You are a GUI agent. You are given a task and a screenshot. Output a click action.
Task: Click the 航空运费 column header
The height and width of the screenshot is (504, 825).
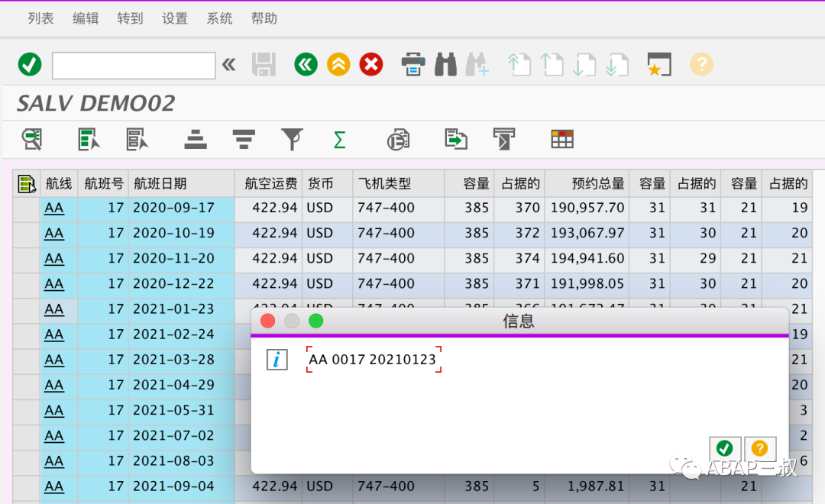click(x=268, y=183)
